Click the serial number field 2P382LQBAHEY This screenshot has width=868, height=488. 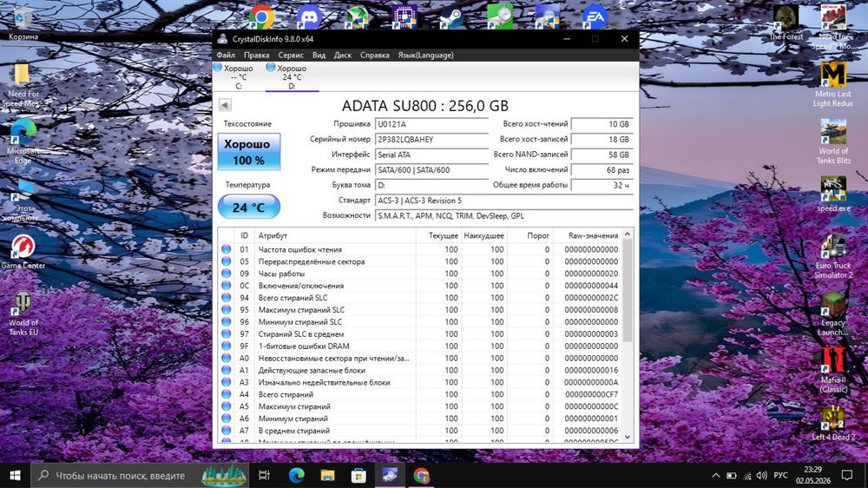pyautogui.click(x=431, y=140)
